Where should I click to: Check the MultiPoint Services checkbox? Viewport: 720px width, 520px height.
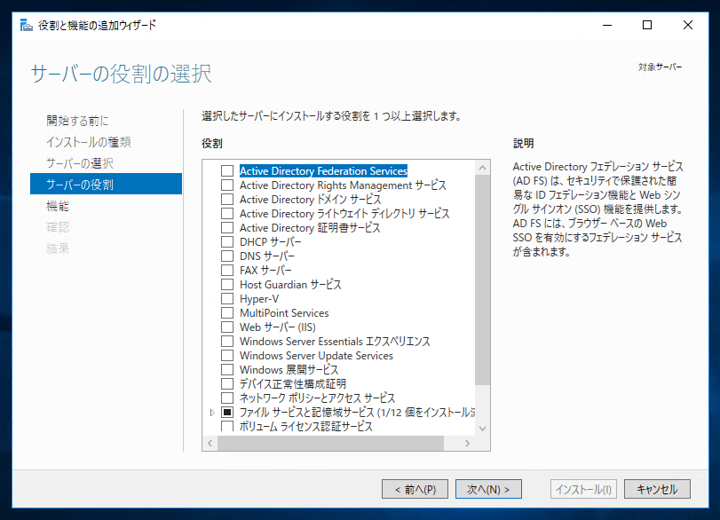tap(227, 313)
